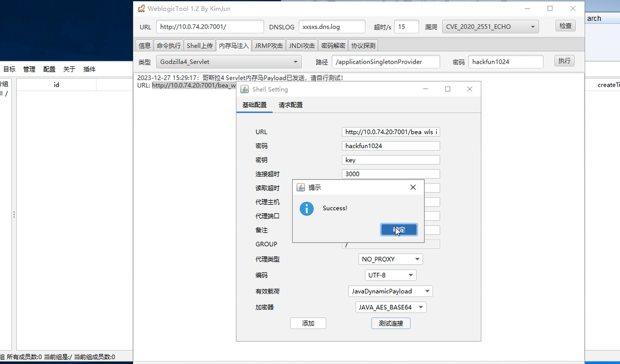
Task: Open the 管理 menu in the background window
Action: pyautogui.click(x=29, y=69)
